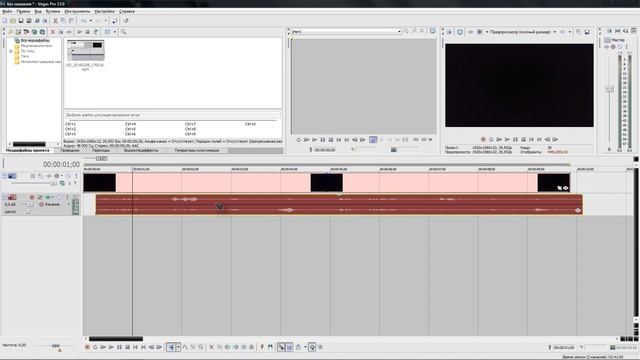Click the Paste icon in main toolbar
This screenshot has width=640, height=360.
[71, 21]
